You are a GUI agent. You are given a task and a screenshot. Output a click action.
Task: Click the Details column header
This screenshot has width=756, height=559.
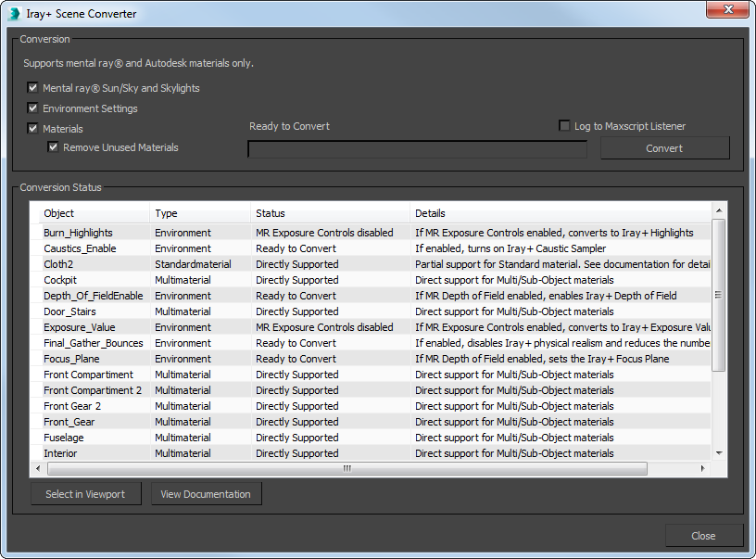tap(556, 213)
